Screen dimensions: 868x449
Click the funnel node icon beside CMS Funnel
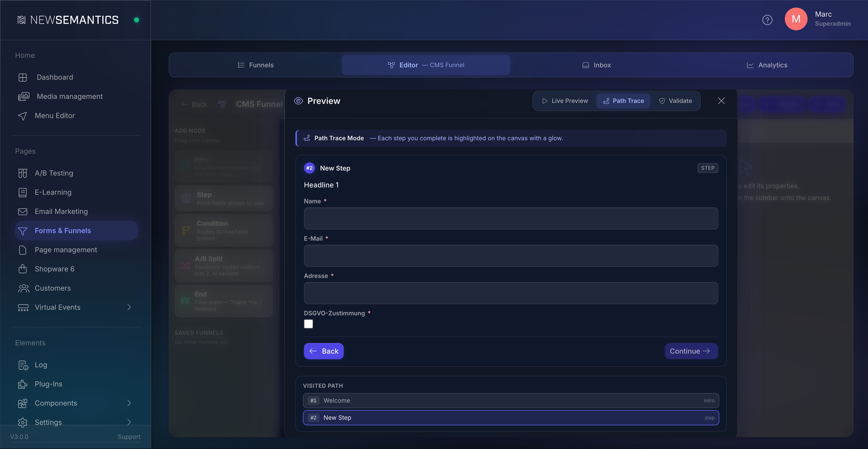tap(222, 104)
